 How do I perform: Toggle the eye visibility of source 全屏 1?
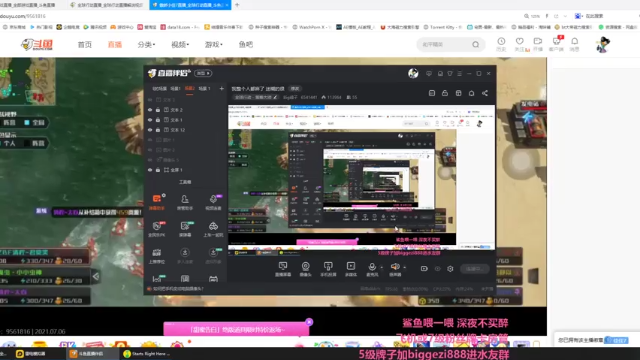pos(150,170)
